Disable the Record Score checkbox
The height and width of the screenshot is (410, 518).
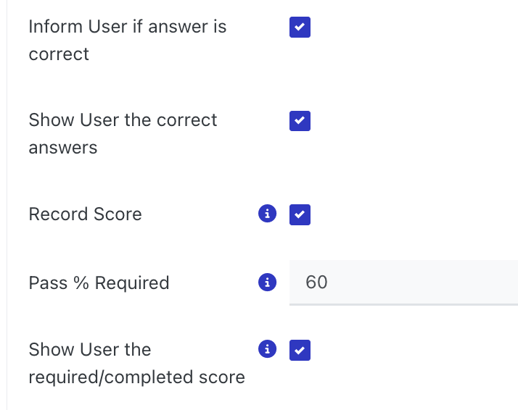click(x=300, y=215)
